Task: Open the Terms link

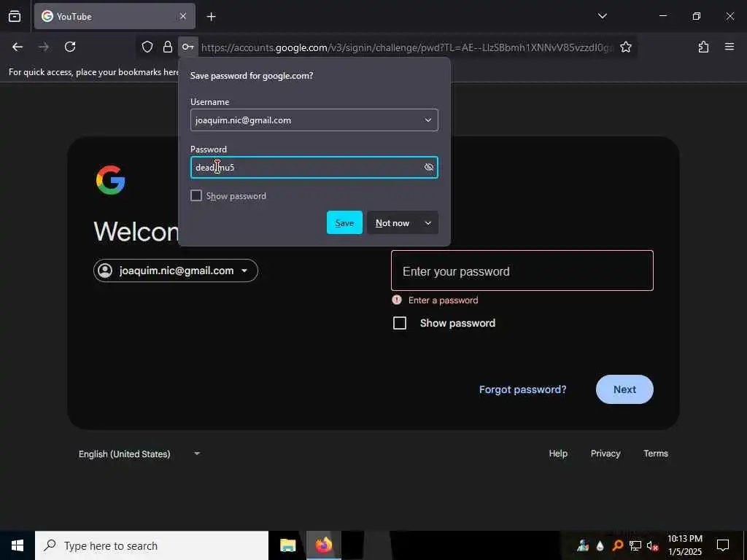Action: pos(656,454)
